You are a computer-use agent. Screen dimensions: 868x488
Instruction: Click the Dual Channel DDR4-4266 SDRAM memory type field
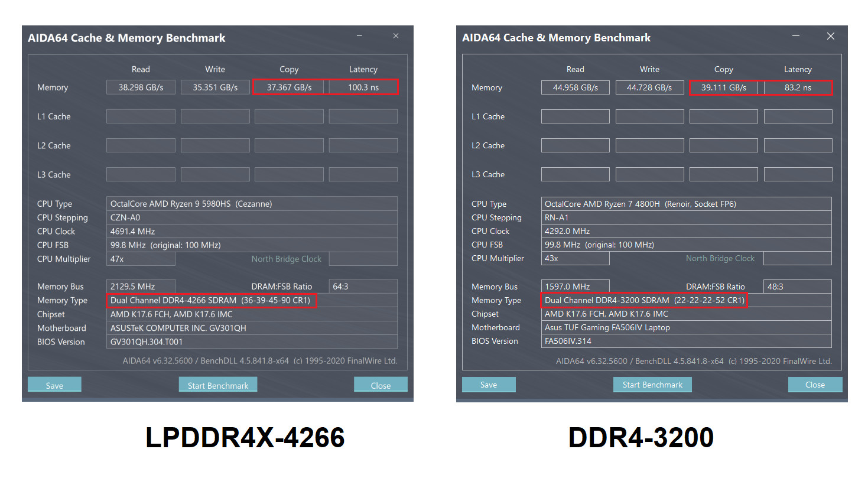click(x=211, y=300)
